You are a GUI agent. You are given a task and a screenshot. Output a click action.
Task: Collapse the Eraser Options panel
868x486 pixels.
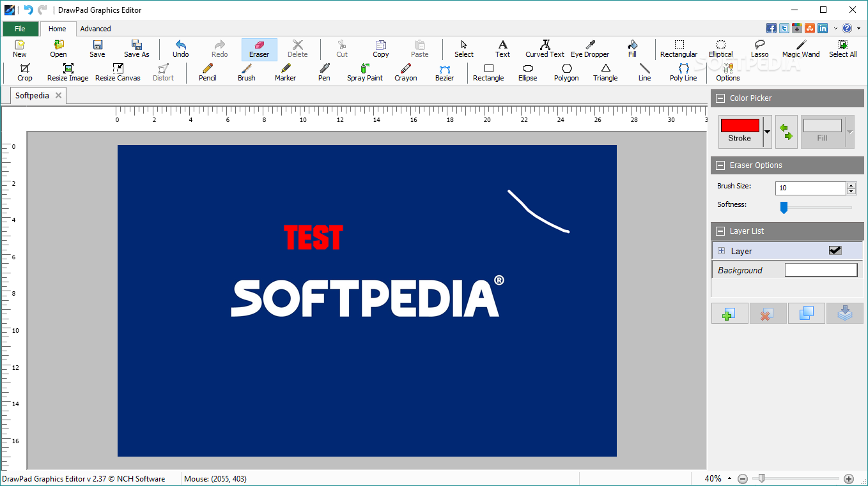coord(720,165)
